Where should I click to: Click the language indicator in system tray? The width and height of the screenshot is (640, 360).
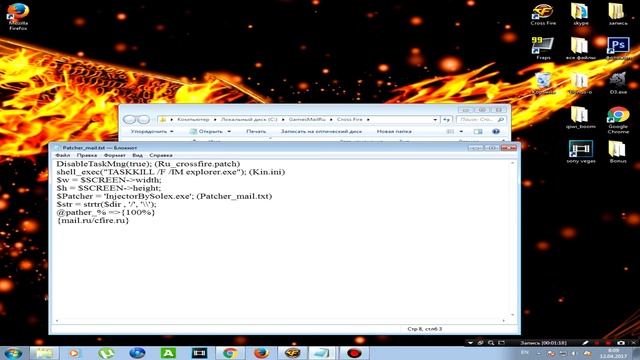pyautogui.click(x=525, y=352)
